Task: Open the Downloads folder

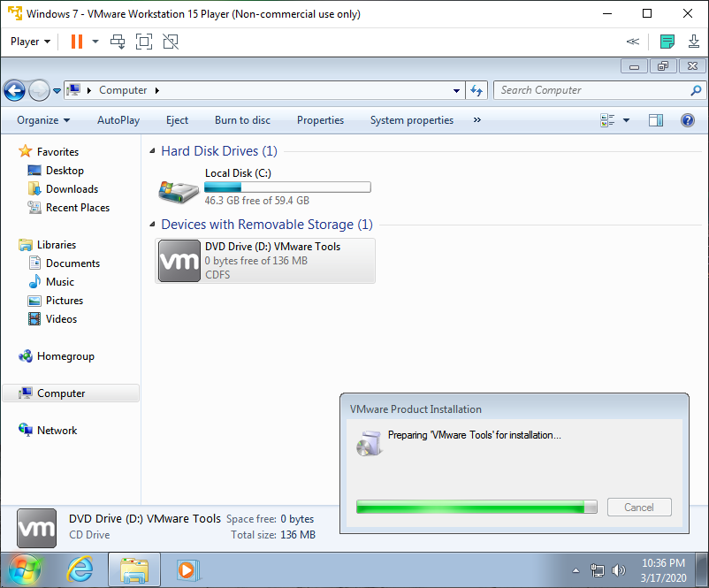Action: coord(72,189)
